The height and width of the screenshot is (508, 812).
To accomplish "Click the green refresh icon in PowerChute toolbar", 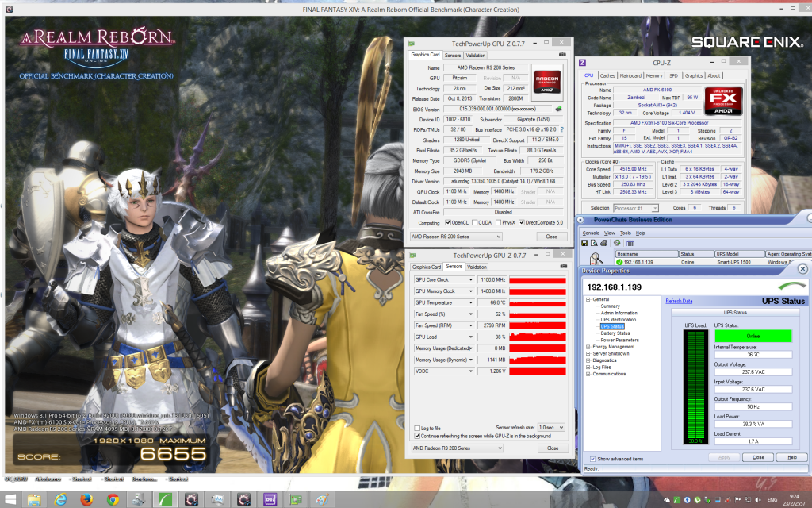I will tap(617, 243).
